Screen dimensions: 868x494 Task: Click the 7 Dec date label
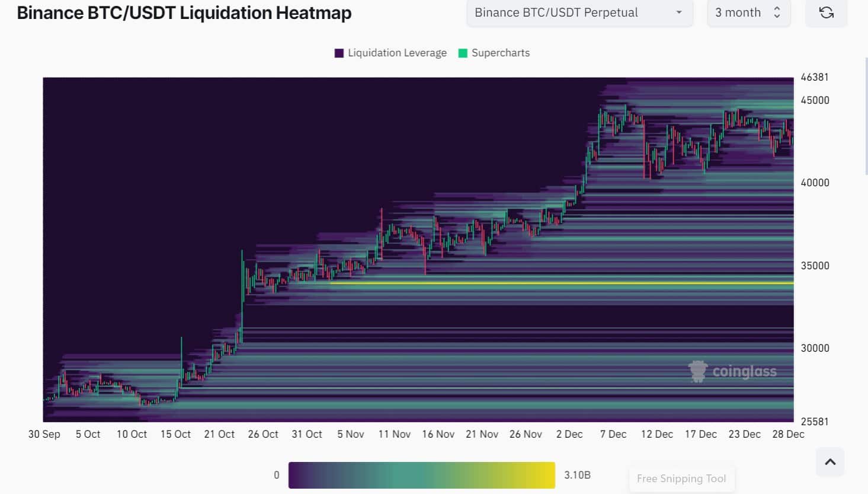click(x=613, y=434)
